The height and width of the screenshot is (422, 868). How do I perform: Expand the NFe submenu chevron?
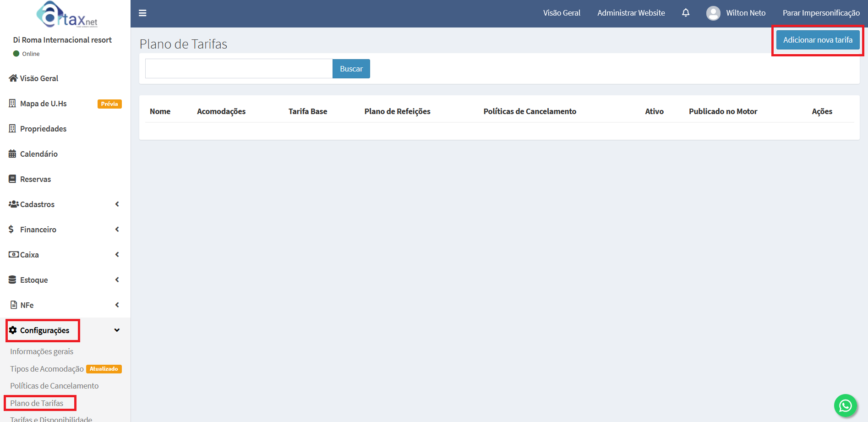point(117,305)
